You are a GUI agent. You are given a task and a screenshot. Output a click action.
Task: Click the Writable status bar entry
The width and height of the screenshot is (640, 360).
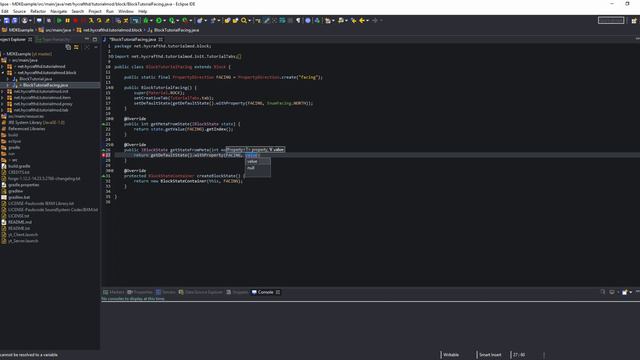(451, 355)
